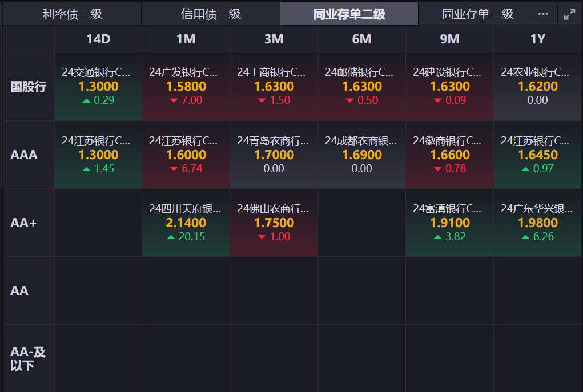The height and width of the screenshot is (392, 583).
Task: Click the 1.6900 yield in AAA 6M
Action: pyautogui.click(x=362, y=155)
